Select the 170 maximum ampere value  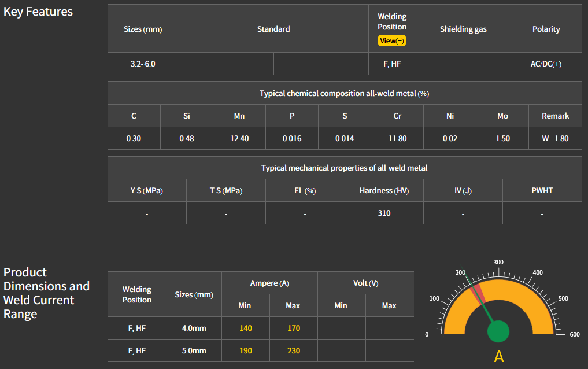click(x=294, y=328)
